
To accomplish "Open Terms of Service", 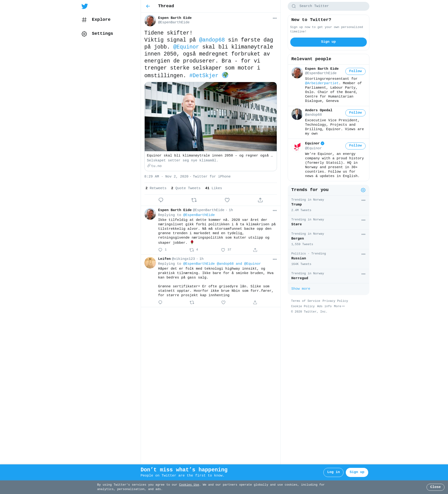I will [305, 301].
